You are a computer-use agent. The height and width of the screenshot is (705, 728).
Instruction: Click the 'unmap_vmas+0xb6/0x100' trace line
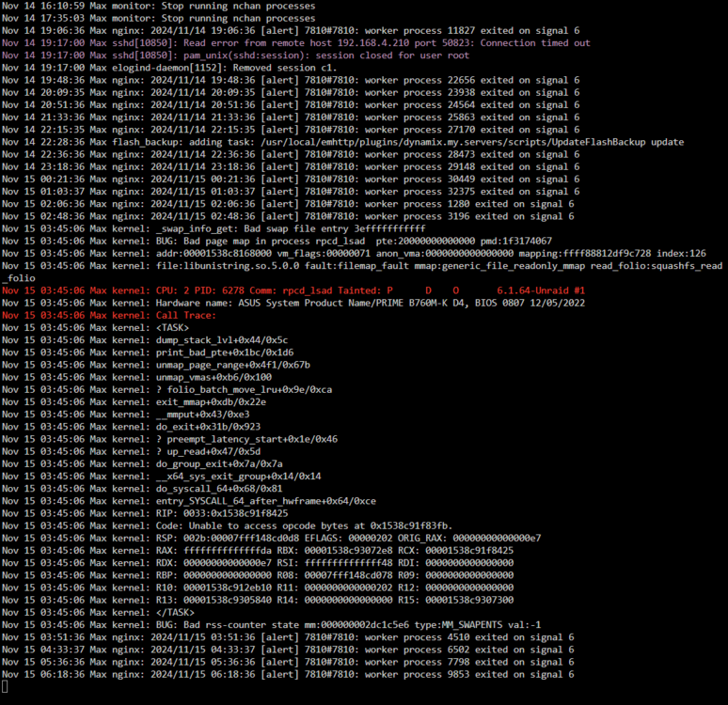(x=136, y=377)
